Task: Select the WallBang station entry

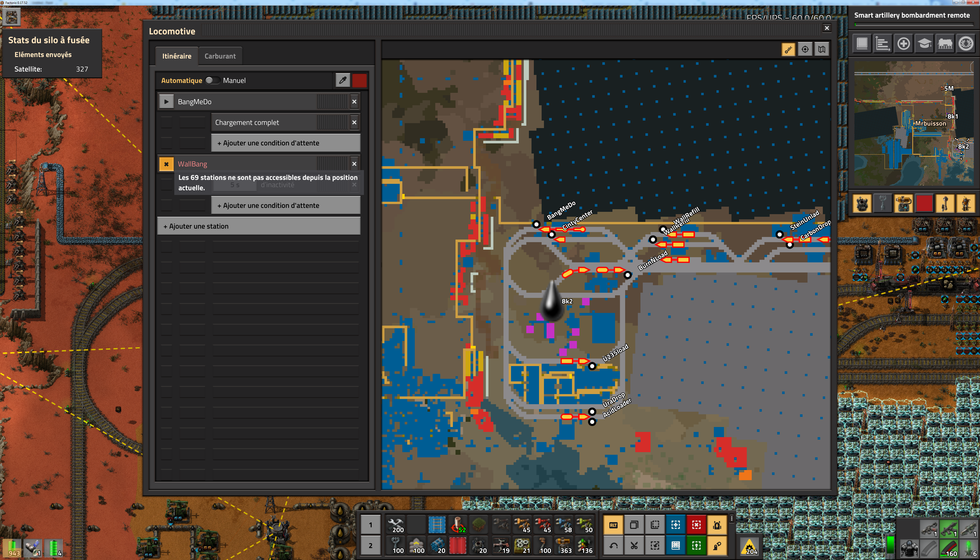Action: coord(259,164)
